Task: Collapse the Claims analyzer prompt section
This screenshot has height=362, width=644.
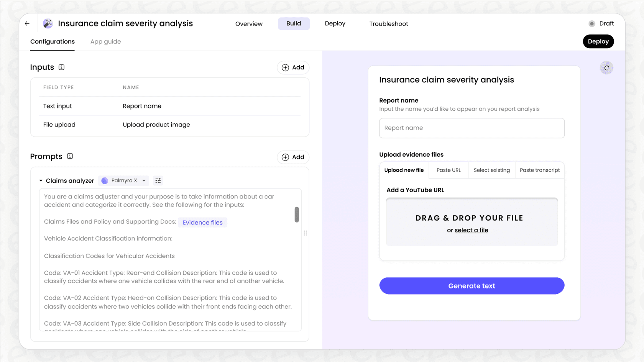Action: click(x=40, y=180)
